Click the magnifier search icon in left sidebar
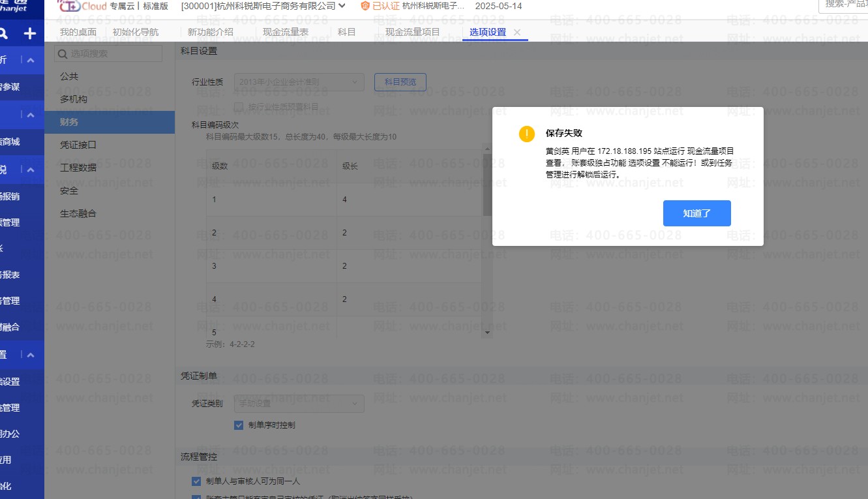This screenshot has width=868, height=499. click(x=4, y=33)
